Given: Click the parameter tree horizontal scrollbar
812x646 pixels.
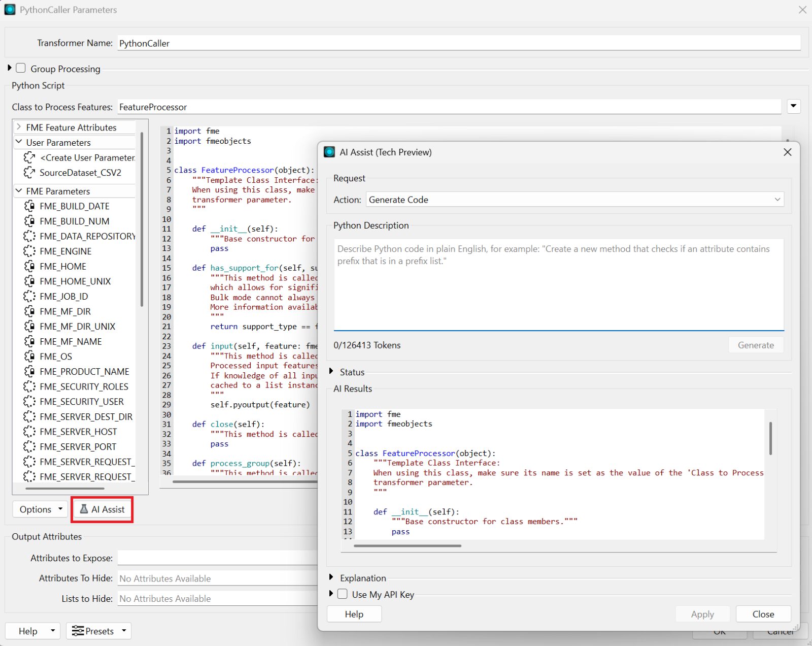Looking at the screenshot, I should click(65, 489).
